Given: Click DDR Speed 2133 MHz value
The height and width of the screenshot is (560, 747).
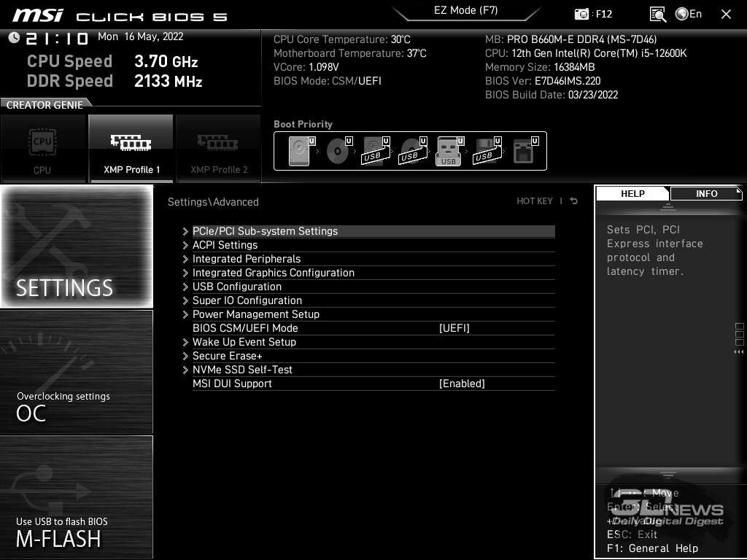Looking at the screenshot, I should [x=169, y=81].
